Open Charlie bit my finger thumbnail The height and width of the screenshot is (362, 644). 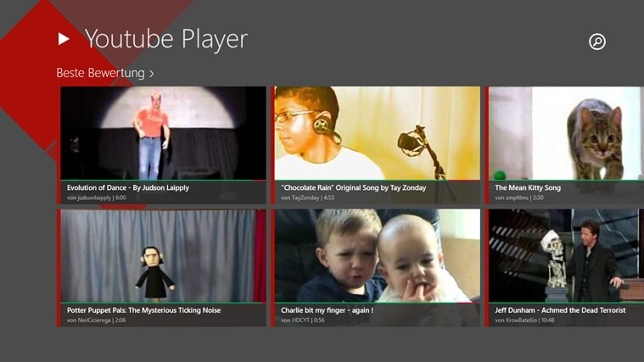pos(377,256)
